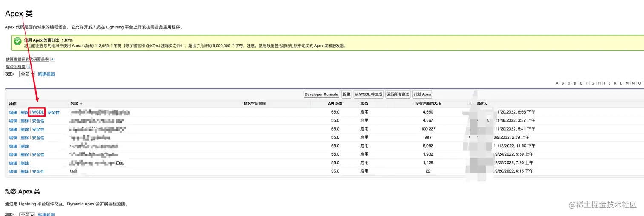Open the WSDL link in the 4,560 row
The height and width of the screenshot is (216, 644).
point(38,112)
